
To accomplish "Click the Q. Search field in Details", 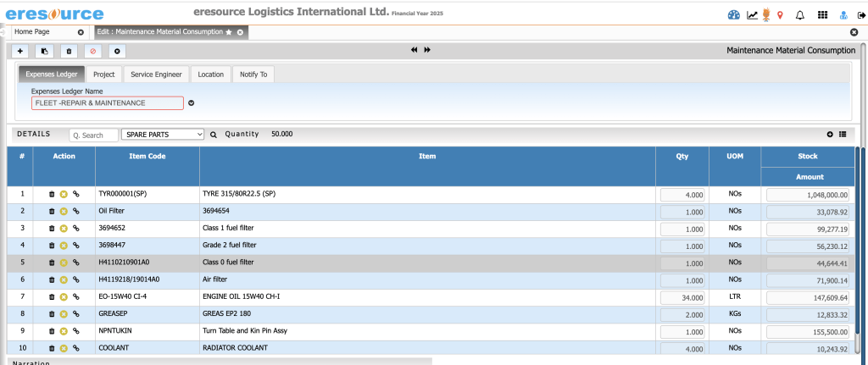I will tap(94, 135).
